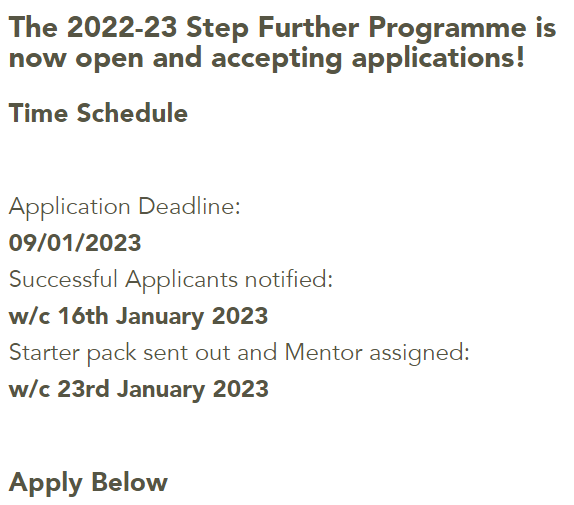Click the word 'Programme' in heading
The image size is (574, 505).
pos(447,29)
